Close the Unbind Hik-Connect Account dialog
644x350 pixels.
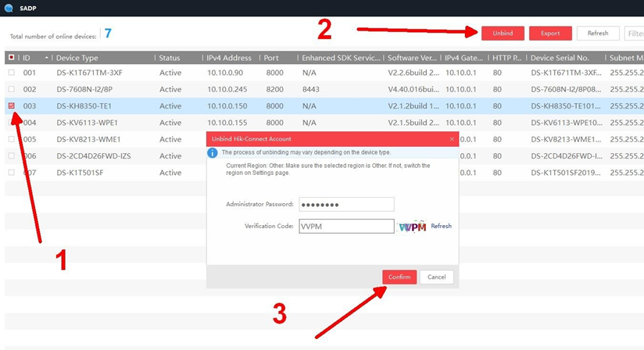pyautogui.click(x=451, y=138)
